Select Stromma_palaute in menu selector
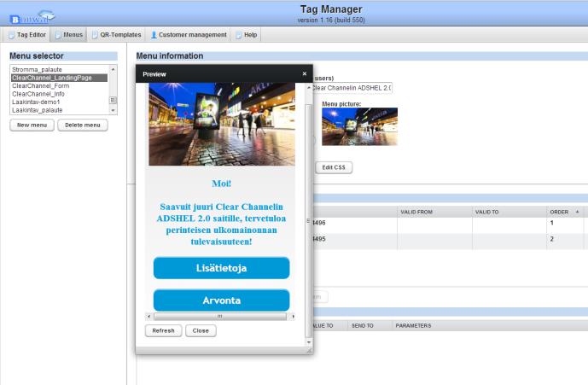Image resolution: width=588 pixels, height=385 pixels. click(59, 69)
